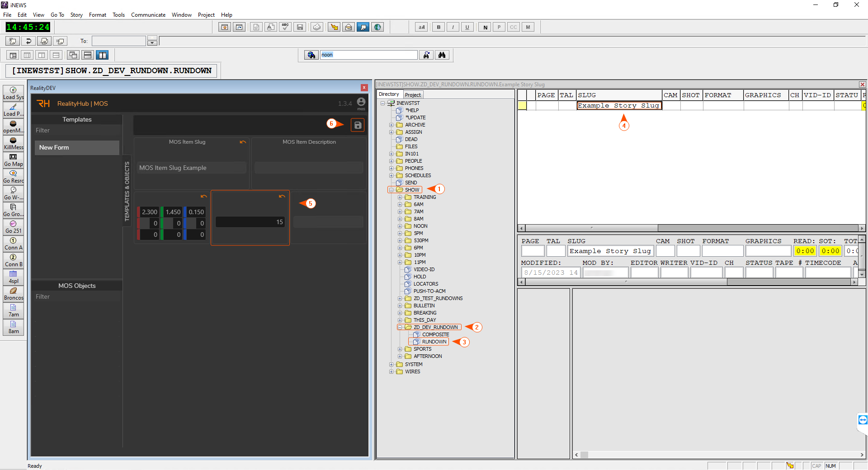Click the Load Sys sidebar button
Image resolution: width=868 pixels, height=470 pixels.
coord(13,93)
